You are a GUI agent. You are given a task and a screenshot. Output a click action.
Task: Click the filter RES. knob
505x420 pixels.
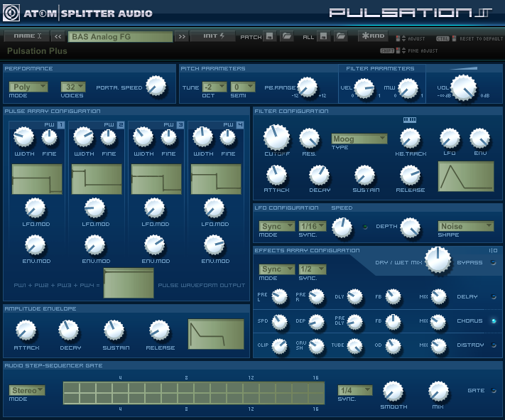pos(310,139)
